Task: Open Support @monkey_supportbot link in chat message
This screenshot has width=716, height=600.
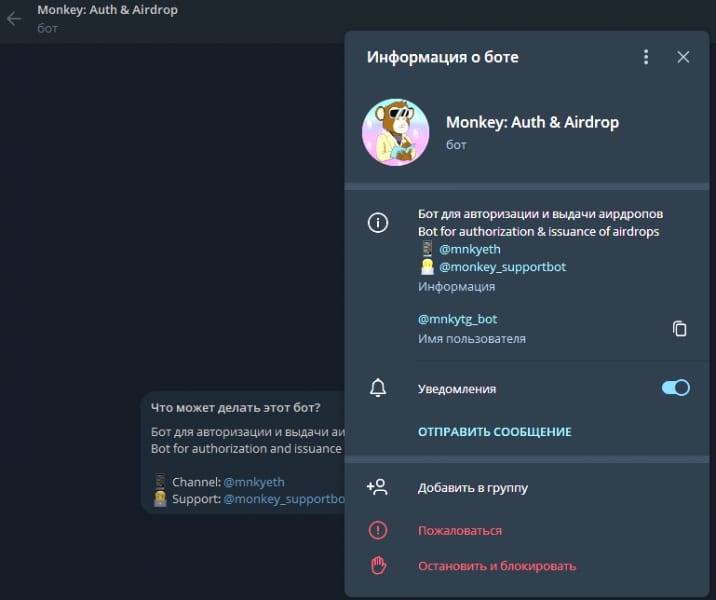Action: tap(284, 499)
